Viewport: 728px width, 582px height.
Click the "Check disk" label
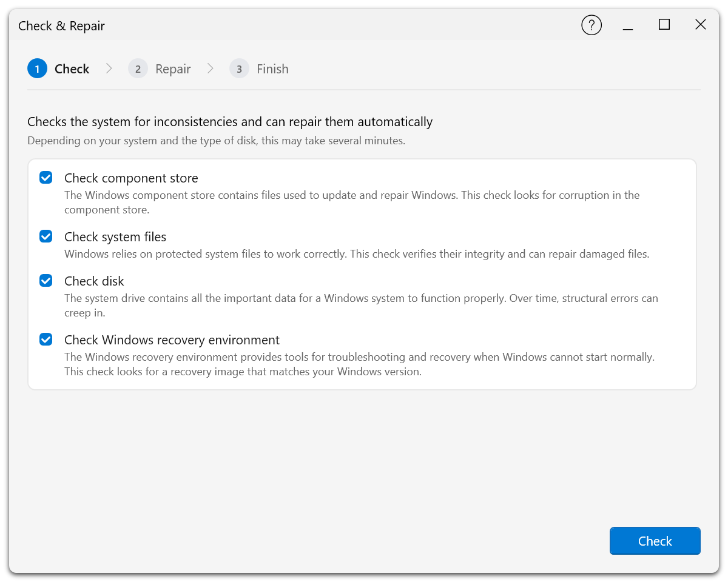coord(94,281)
